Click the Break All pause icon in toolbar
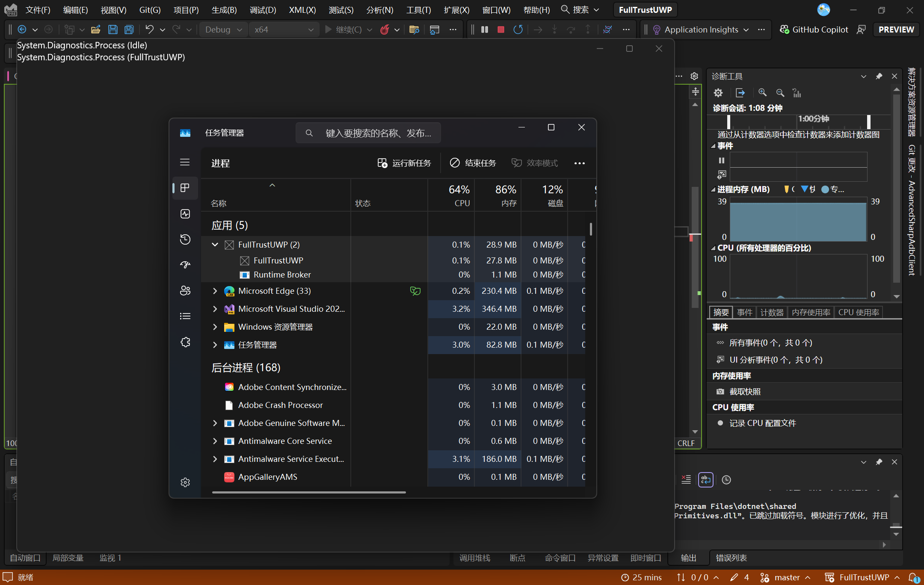This screenshot has height=585, width=924. coord(485,30)
